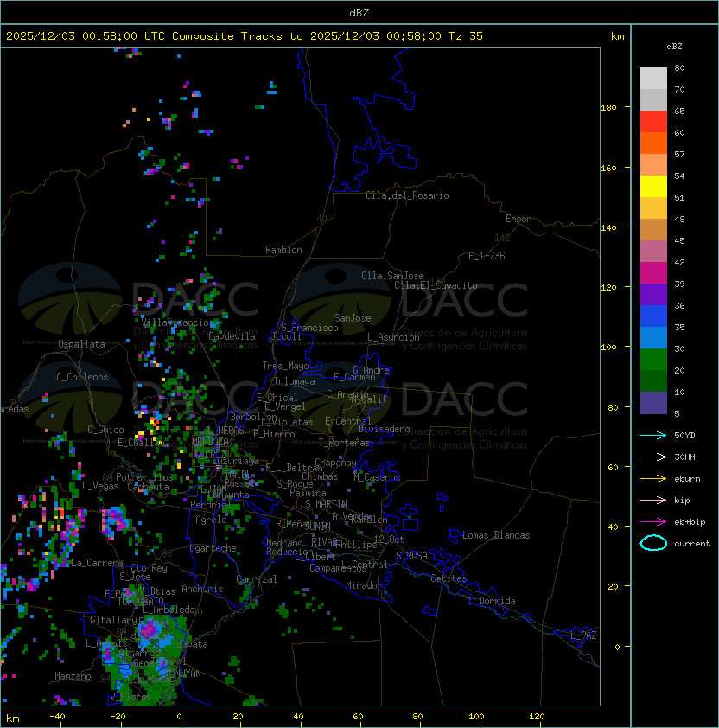The width and height of the screenshot is (719, 728).
Task: Click the yellow eburn arrow in legend
Action: click(x=653, y=479)
